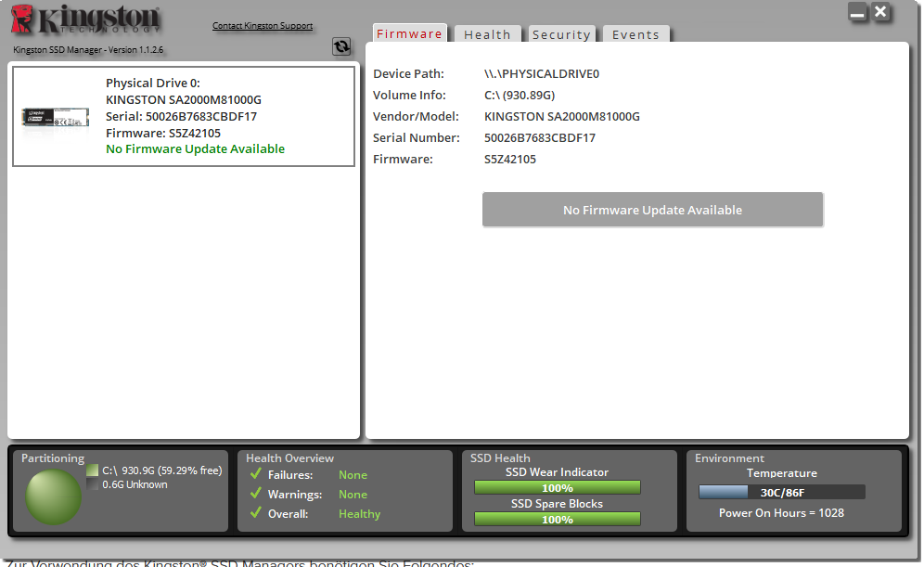Click the Partitioning pie chart
The width and height of the screenshot is (924, 567).
coord(53,496)
